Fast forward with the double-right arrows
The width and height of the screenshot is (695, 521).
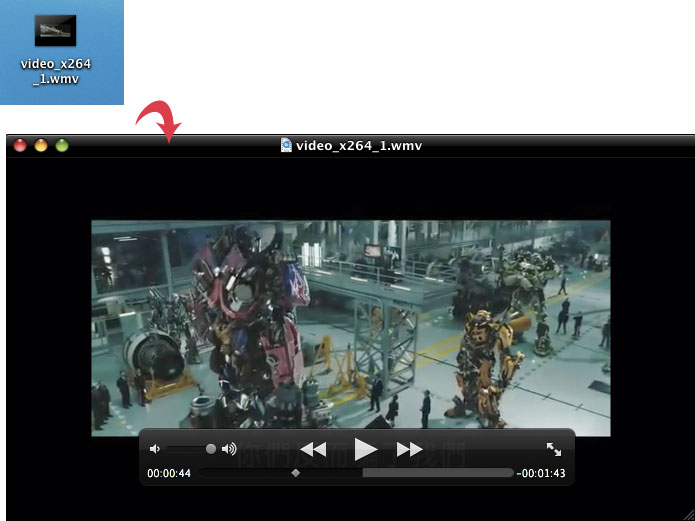click(410, 449)
